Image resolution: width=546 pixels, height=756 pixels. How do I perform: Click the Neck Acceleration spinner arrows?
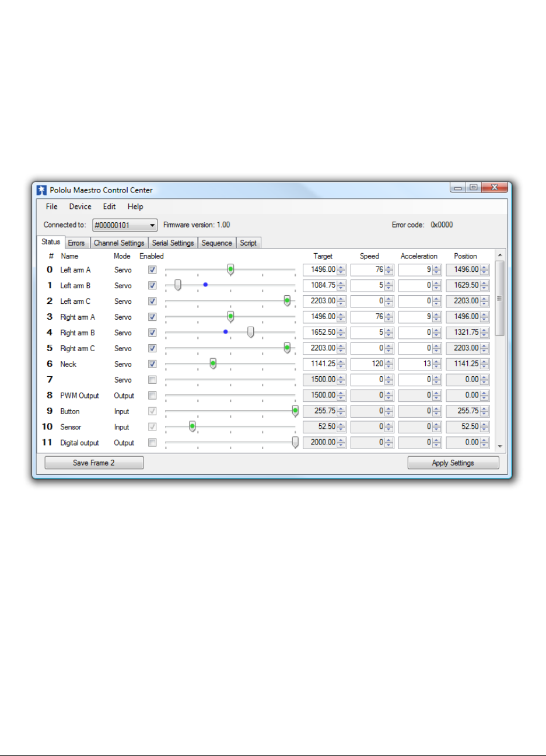pos(436,365)
